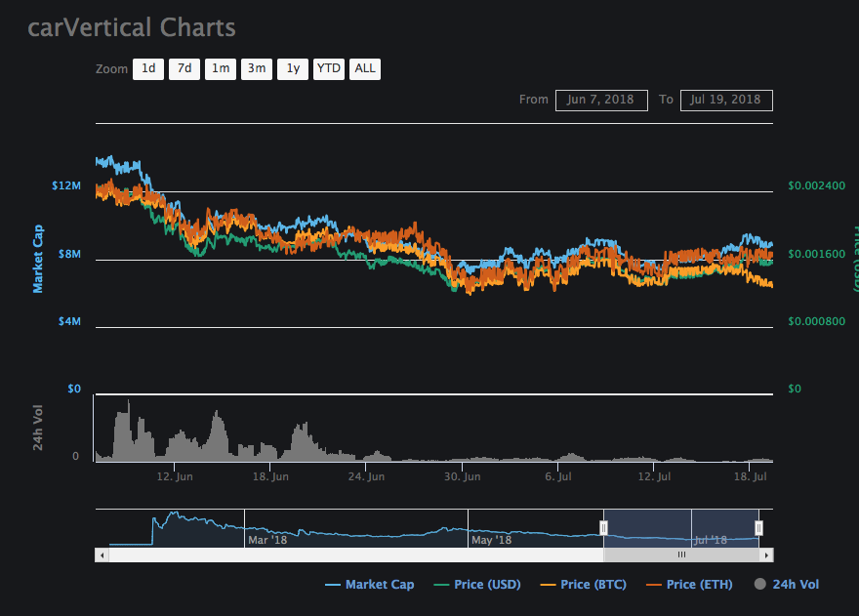859x616 pixels.
Task: Click the 30. Jun axis label
Action: tap(463, 476)
